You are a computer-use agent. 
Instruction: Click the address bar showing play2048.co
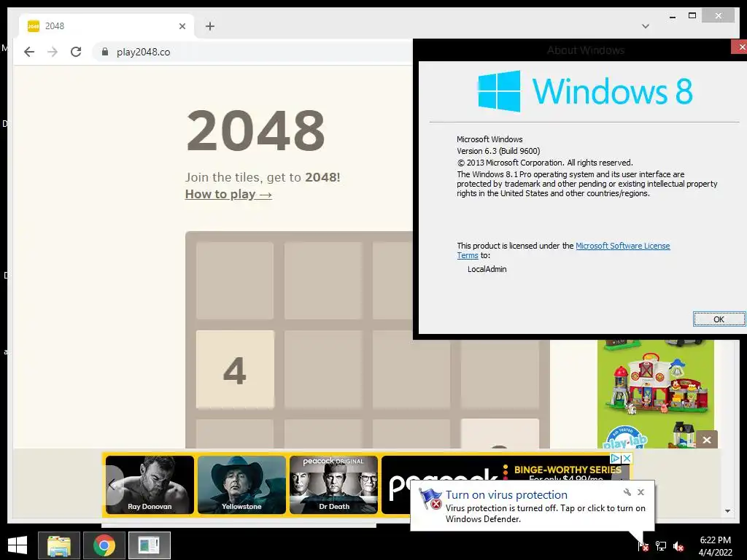coord(252,52)
